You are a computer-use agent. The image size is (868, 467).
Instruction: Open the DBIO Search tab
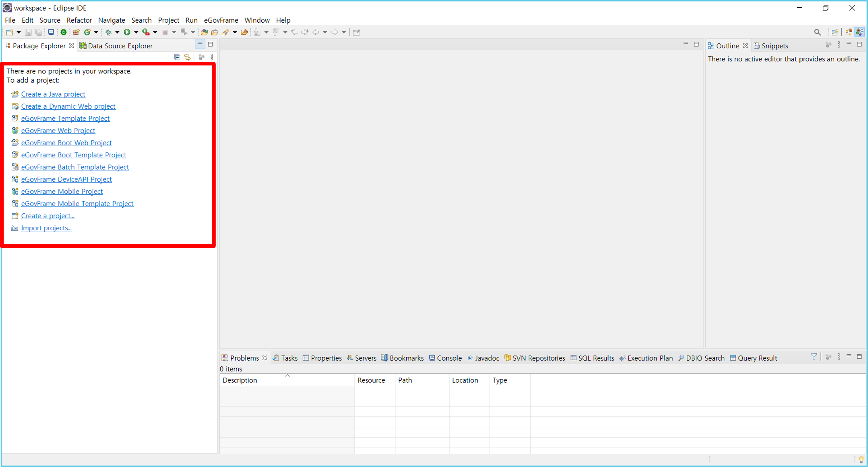coord(701,358)
